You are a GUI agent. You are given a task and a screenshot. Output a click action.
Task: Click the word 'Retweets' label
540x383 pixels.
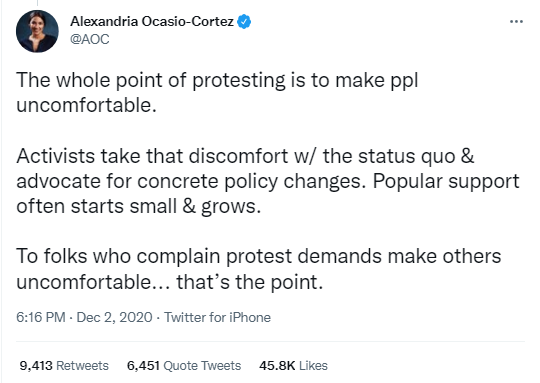(x=82, y=365)
